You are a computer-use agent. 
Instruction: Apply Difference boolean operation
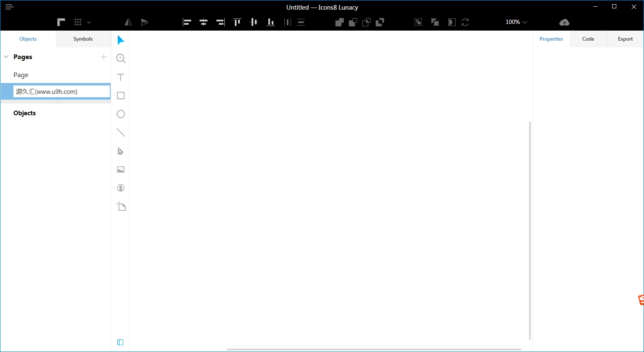click(380, 22)
